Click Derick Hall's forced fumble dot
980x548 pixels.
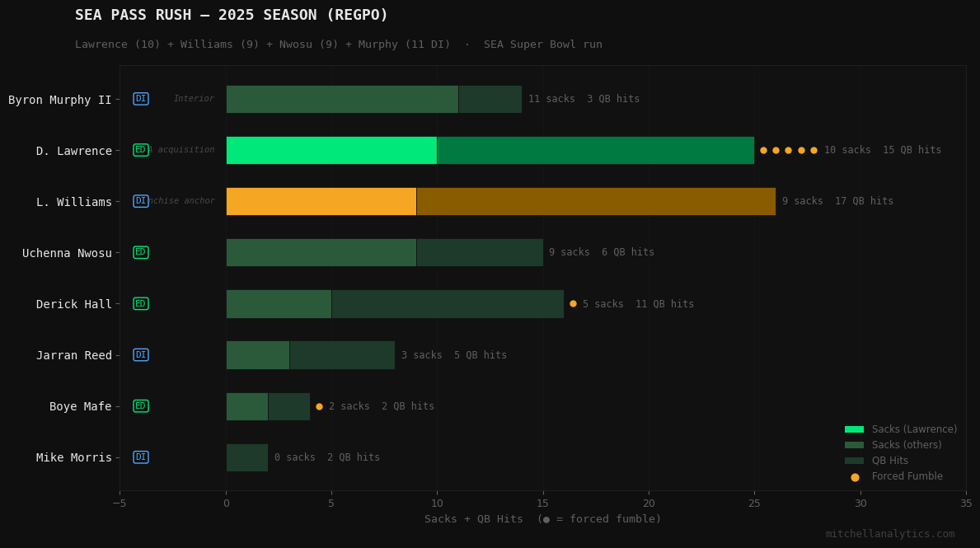point(573,304)
